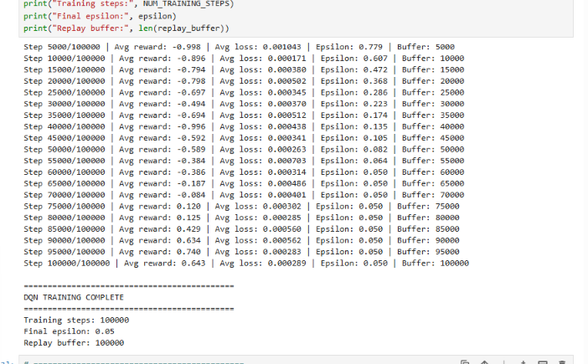Click the Epsilon value 0.607
The height and width of the screenshot is (364, 588).
coord(375,59)
